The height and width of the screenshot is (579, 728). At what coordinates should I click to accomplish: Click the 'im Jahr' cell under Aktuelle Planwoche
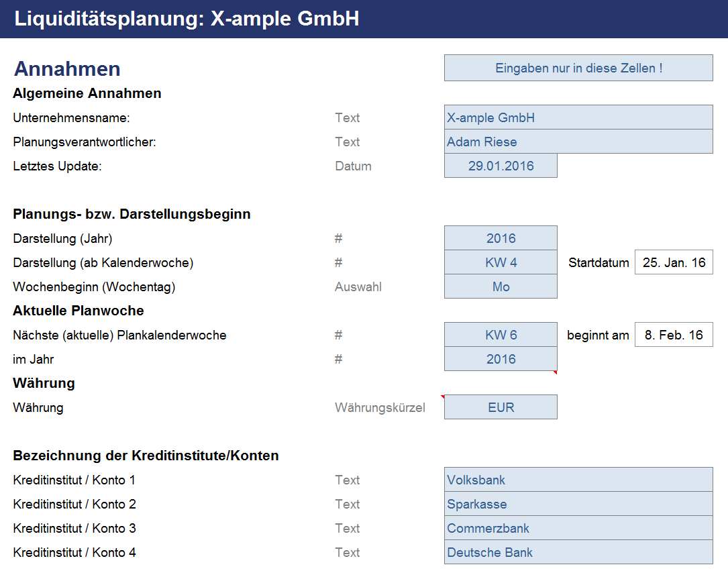(x=501, y=359)
